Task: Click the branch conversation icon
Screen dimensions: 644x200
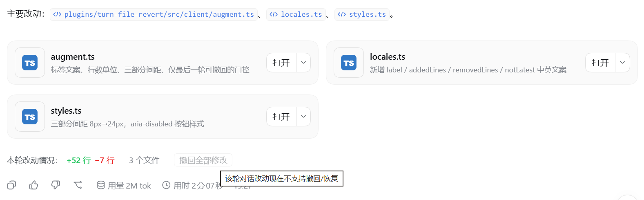Action: coord(78,185)
